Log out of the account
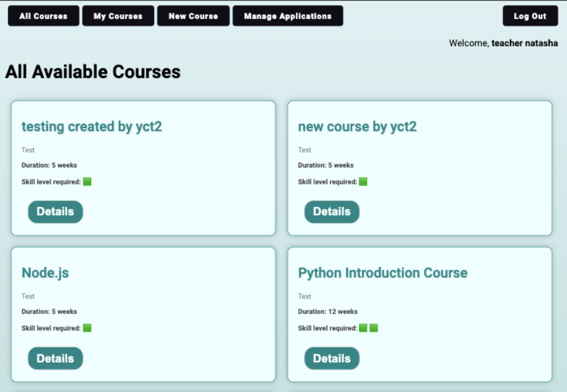This screenshot has width=567, height=392. tap(530, 16)
